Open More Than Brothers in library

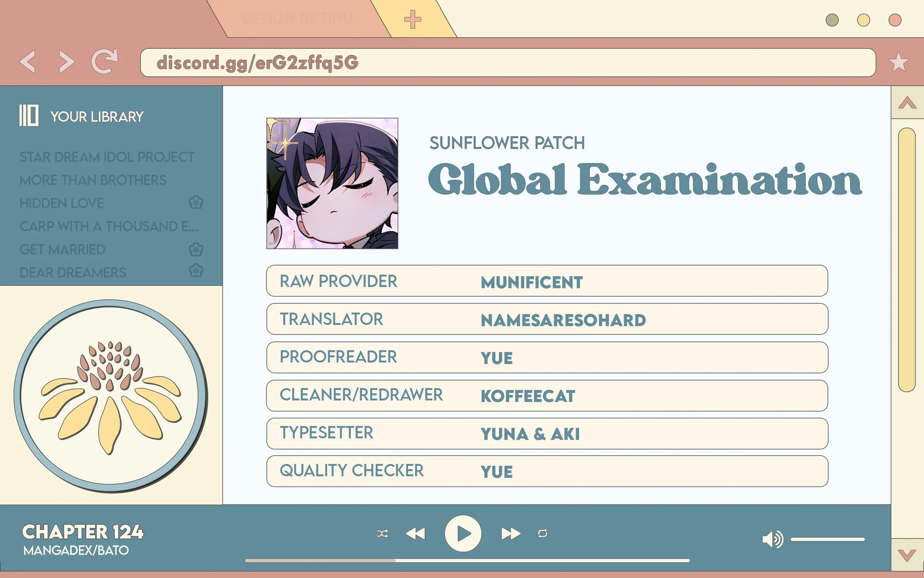pyautogui.click(x=93, y=180)
